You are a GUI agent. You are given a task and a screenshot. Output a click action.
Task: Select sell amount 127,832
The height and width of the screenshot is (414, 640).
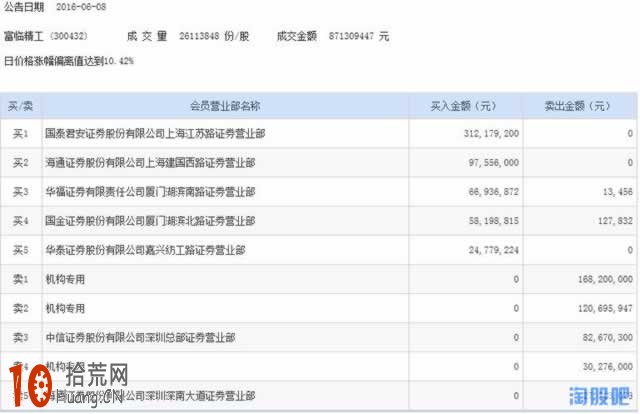[x=616, y=221]
